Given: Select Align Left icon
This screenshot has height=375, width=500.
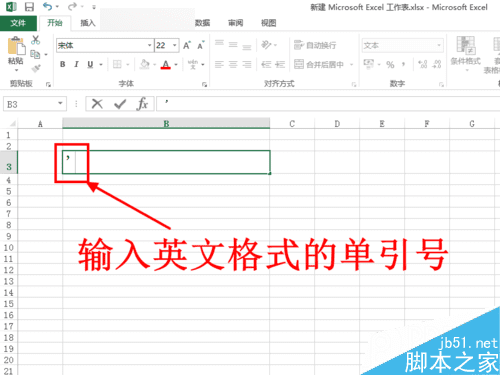Looking at the screenshot, I should pyautogui.click(x=219, y=64).
